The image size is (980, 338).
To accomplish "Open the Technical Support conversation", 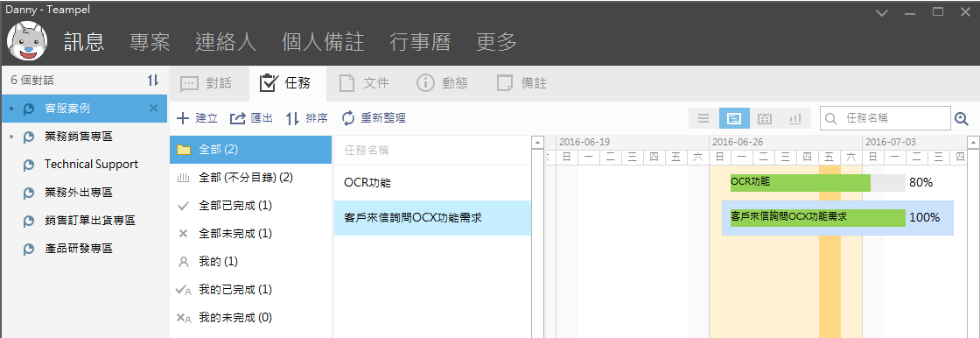I will (84, 165).
